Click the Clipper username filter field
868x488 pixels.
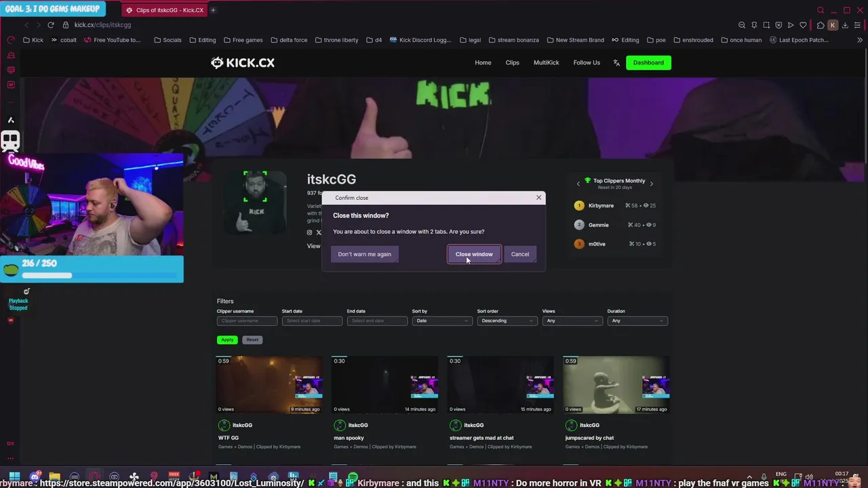[x=247, y=321]
